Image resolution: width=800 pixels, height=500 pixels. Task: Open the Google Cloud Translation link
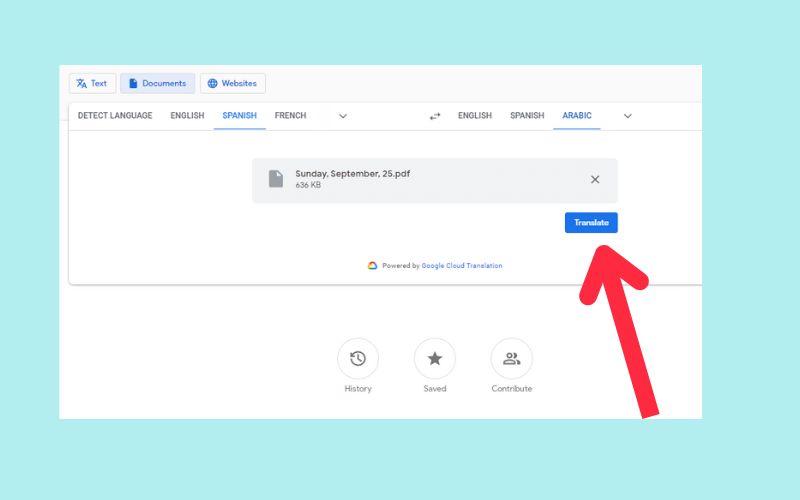click(x=462, y=265)
